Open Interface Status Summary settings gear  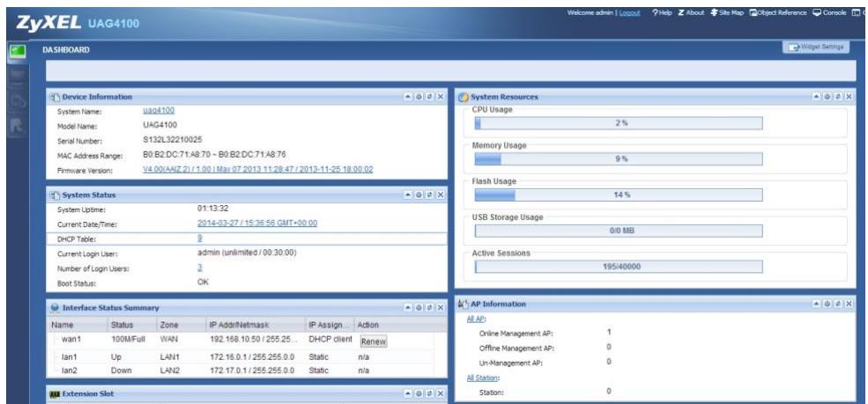pyautogui.click(x=419, y=308)
